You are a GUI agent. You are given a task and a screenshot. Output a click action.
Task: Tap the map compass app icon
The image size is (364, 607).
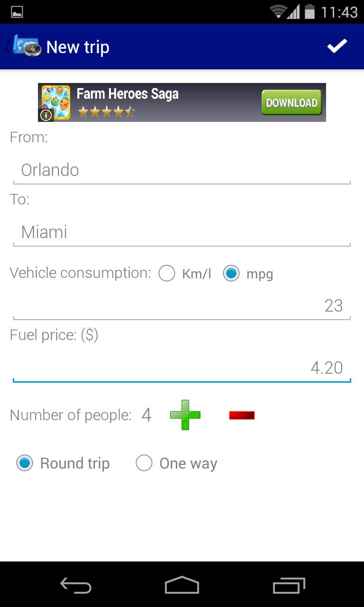point(27,46)
